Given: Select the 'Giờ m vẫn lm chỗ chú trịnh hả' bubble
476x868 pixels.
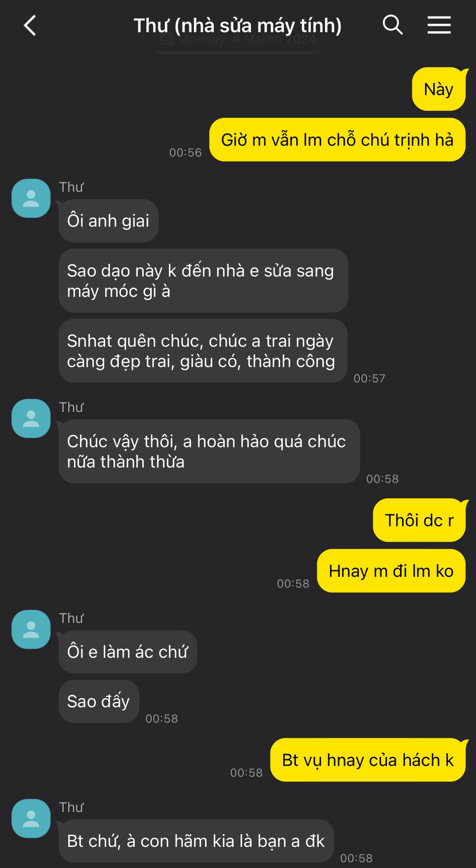Looking at the screenshot, I should tap(337, 140).
